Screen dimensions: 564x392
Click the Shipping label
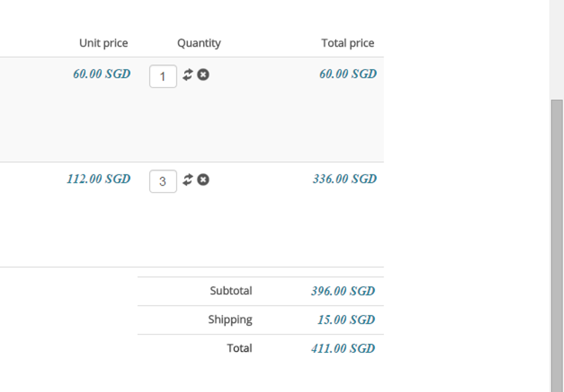tap(230, 320)
